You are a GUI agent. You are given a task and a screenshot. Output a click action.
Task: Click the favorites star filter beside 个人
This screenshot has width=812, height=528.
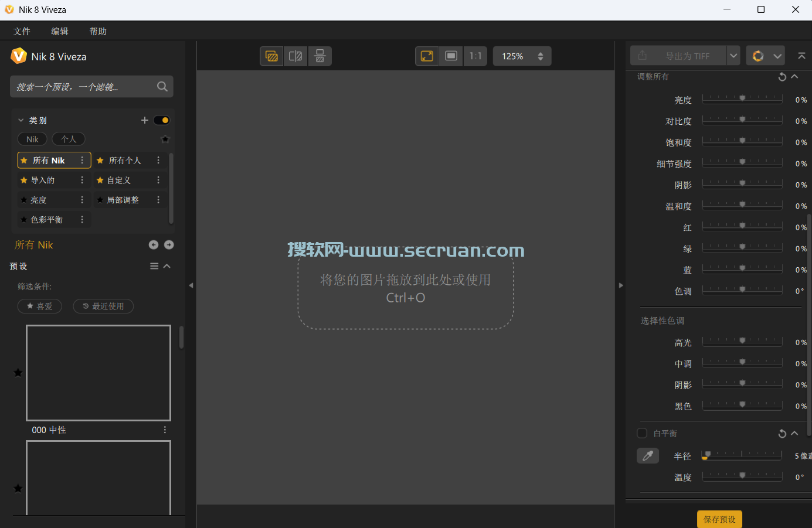tap(165, 139)
